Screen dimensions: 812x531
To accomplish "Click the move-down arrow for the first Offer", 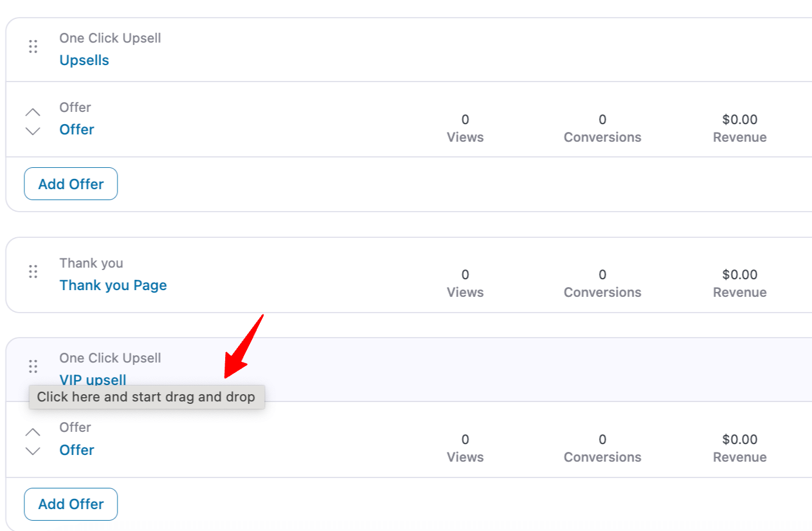I will pos(32,130).
